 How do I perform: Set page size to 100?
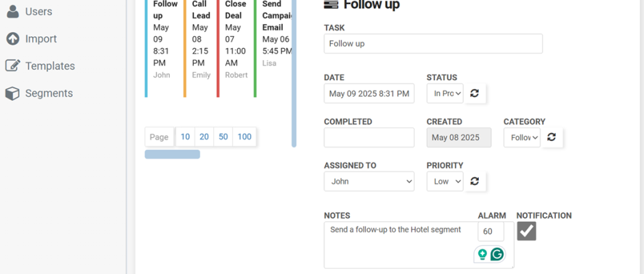coord(245,137)
